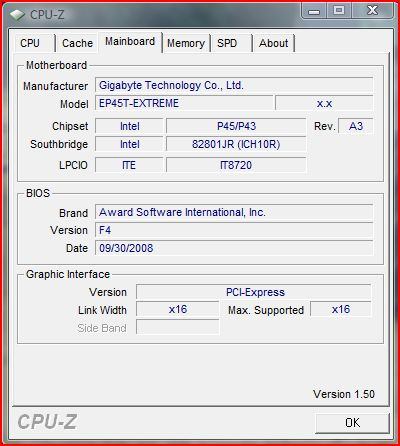Click the BIOS Brand label
The width and height of the screenshot is (400, 446).
(x=73, y=213)
